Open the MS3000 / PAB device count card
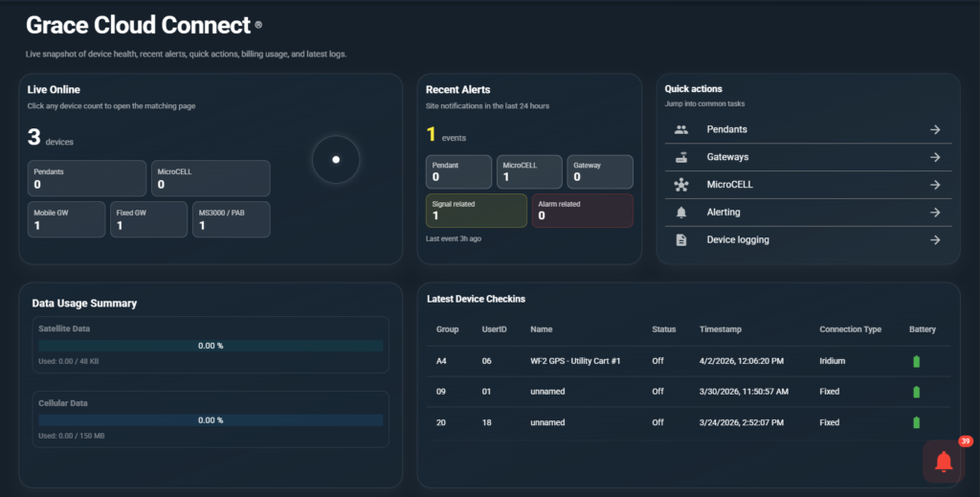The height and width of the screenshot is (497, 980). [x=232, y=219]
